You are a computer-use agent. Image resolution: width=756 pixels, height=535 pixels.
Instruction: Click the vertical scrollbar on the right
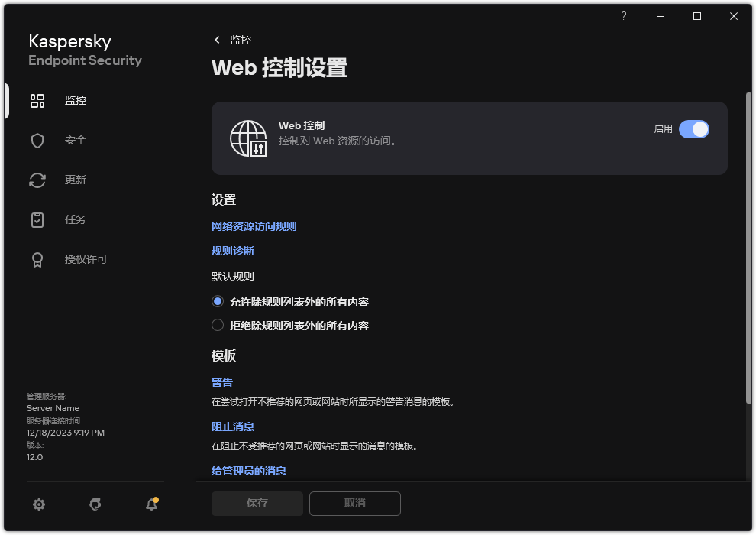[748, 248]
